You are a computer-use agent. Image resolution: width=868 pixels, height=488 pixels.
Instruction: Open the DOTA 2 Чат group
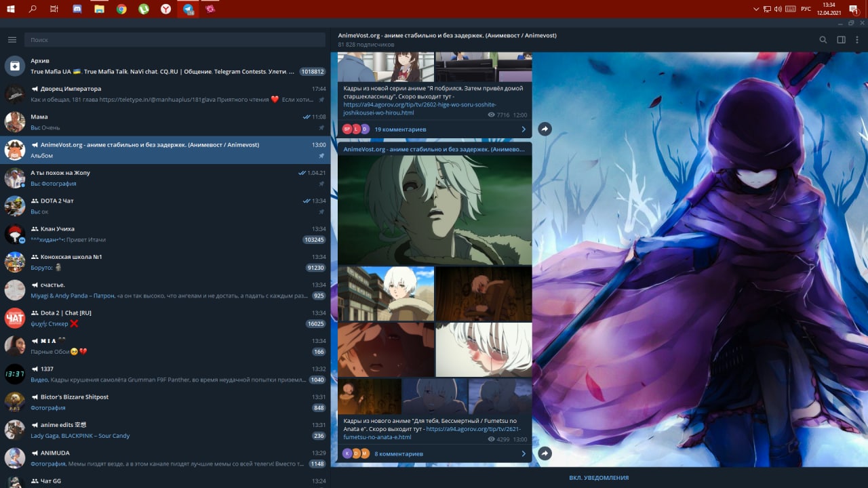pos(165,206)
